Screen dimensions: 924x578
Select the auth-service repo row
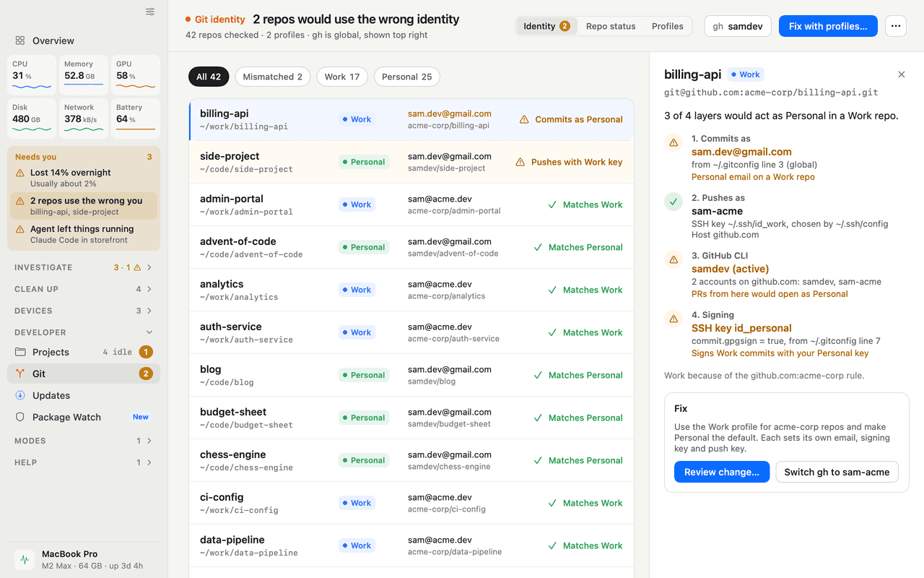[x=411, y=332]
